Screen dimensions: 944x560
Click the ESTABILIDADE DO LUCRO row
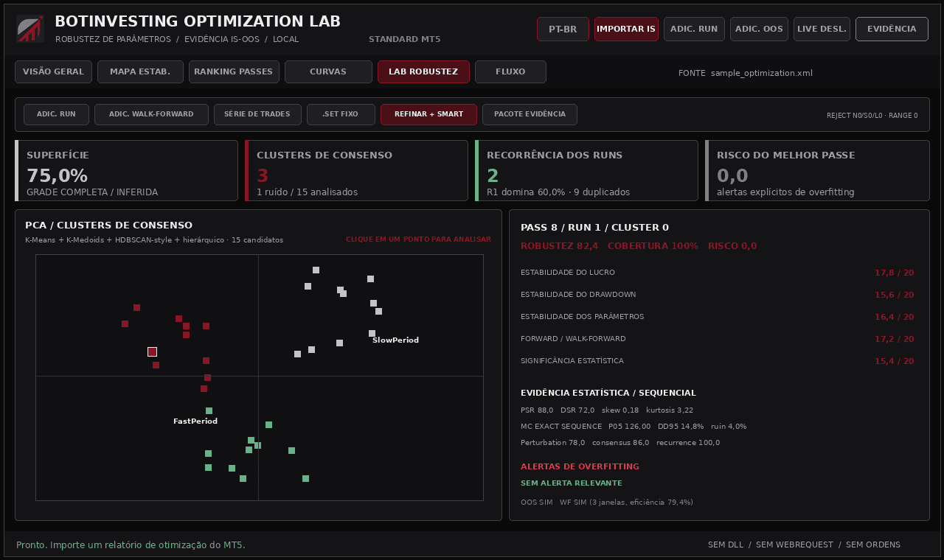point(718,273)
